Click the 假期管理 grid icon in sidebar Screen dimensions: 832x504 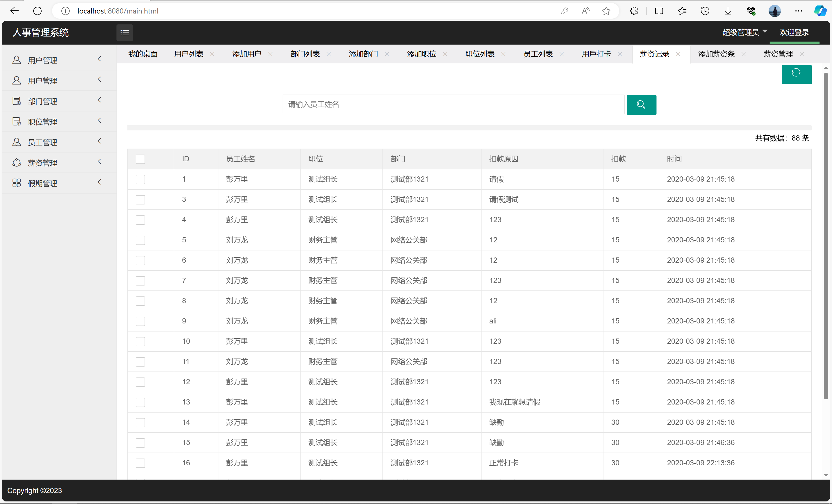click(17, 183)
